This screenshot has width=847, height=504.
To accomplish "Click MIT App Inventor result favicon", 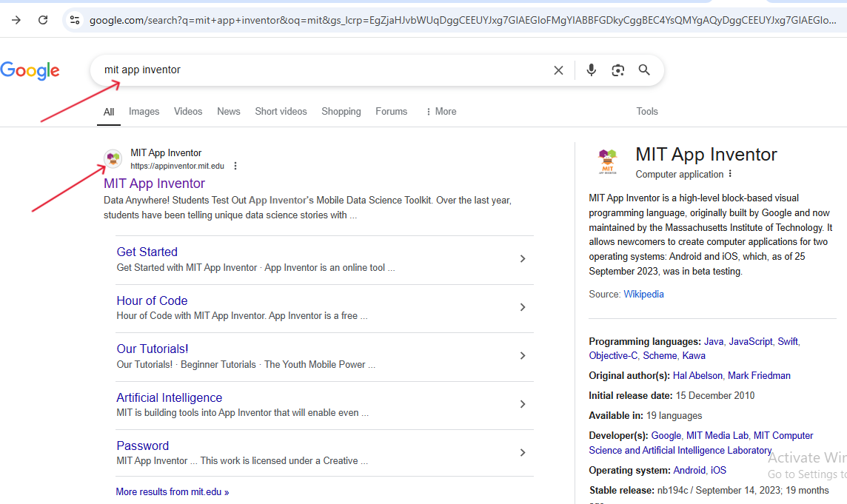I will [113, 159].
